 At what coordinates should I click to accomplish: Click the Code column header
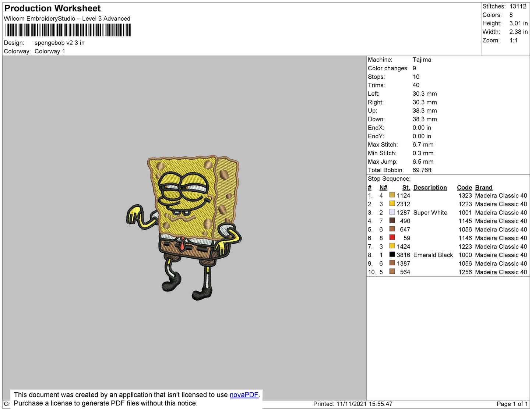point(464,187)
